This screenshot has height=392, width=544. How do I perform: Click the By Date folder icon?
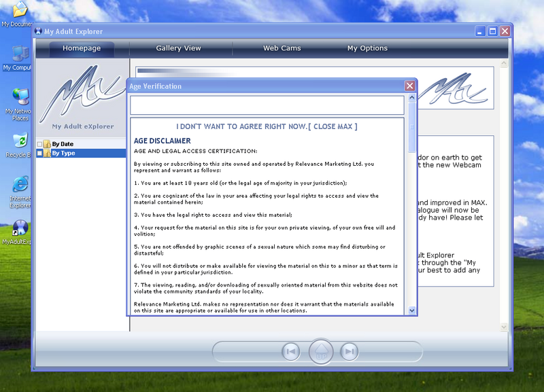(x=47, y=144)
